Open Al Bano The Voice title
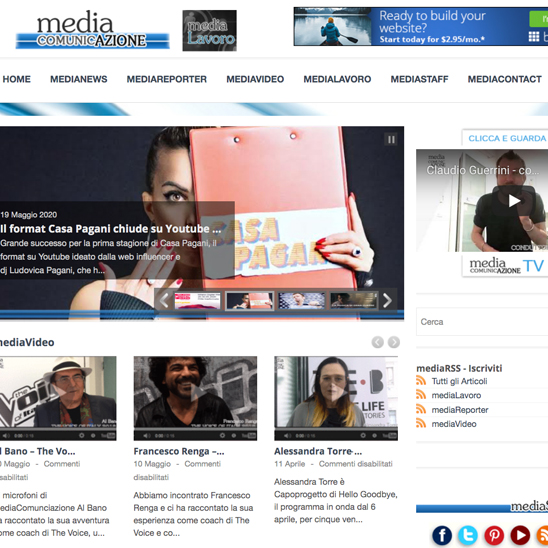Screen dimensions: 548x548 [37, 451]
